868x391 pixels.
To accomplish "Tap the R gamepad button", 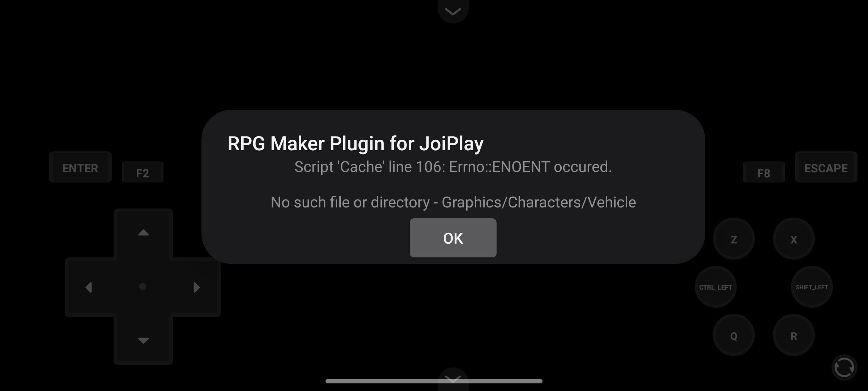I will (x=794, y=336).
